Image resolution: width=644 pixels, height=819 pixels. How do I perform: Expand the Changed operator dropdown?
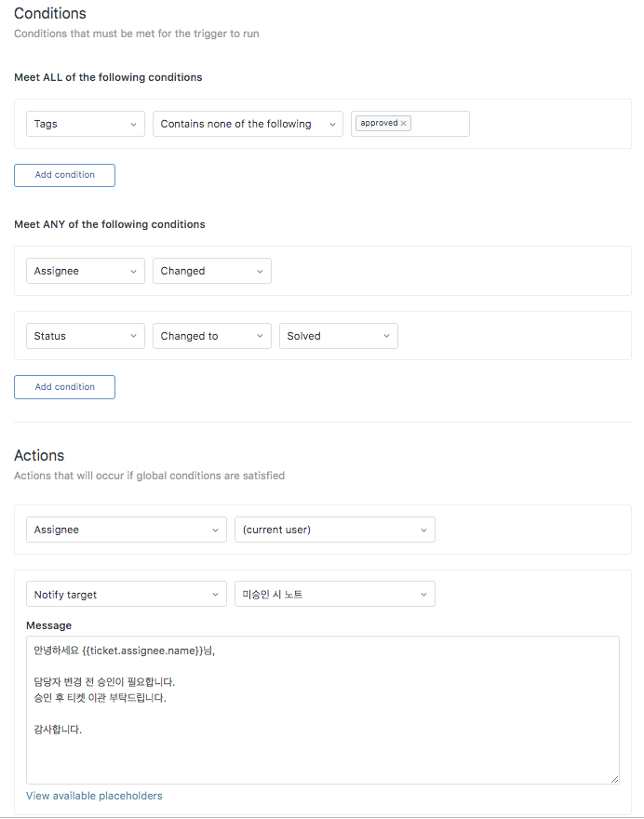212,271
